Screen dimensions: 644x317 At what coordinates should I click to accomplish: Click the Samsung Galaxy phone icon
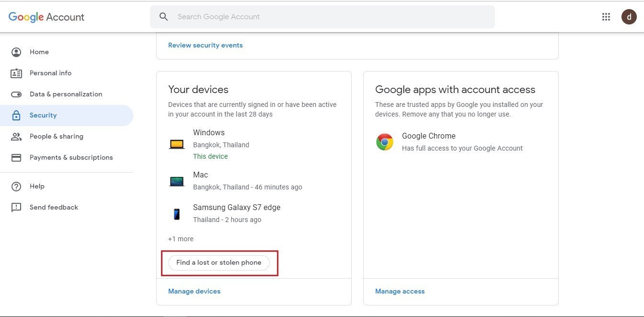(176, 214)
